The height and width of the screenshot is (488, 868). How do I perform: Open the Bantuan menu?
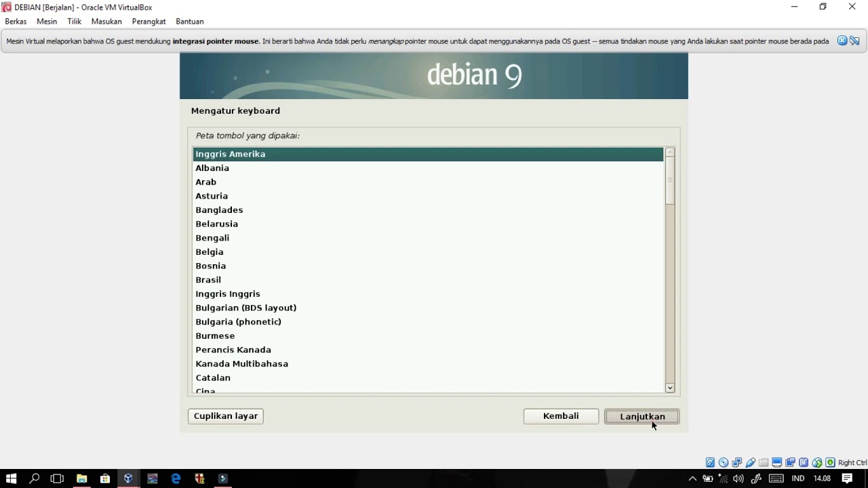click(x=190, y=22)
